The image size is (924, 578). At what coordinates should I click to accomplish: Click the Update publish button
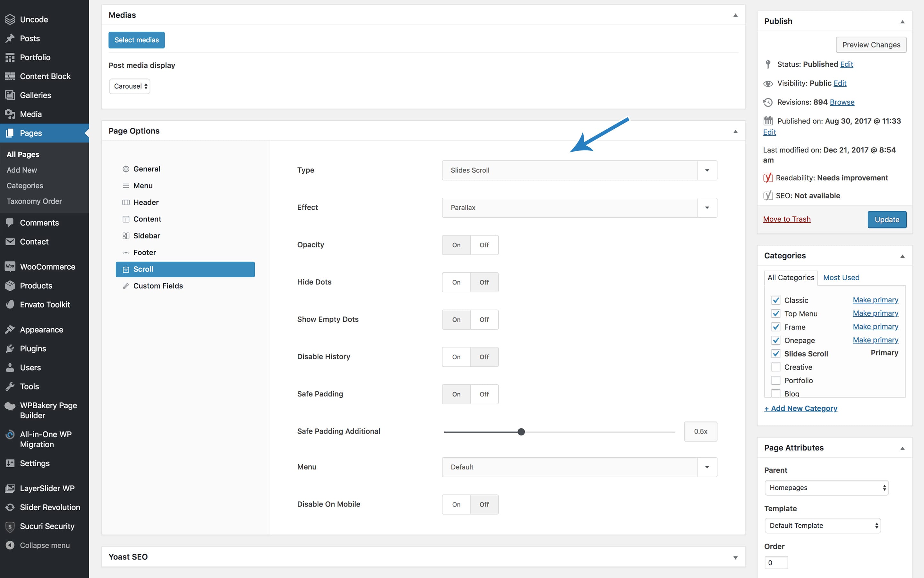(886, 219)
